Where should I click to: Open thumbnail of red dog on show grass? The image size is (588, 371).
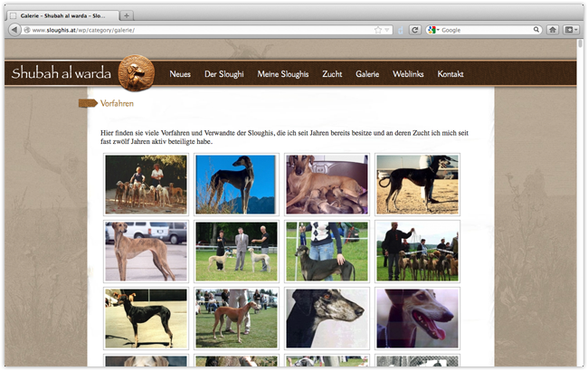click(x=236, y=319)
